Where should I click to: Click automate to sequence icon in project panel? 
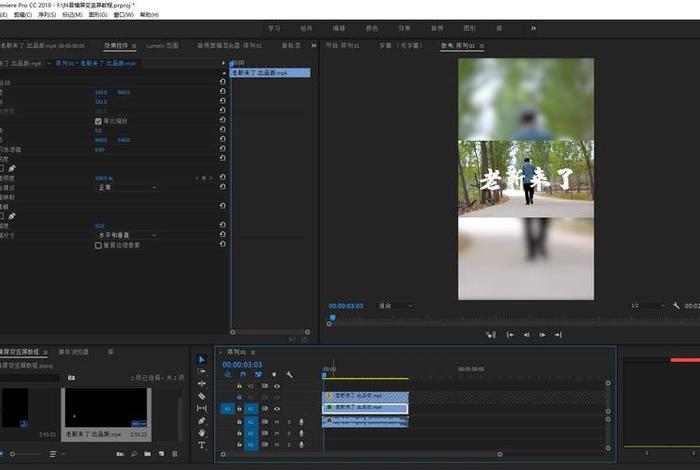click(x=120, y=454)
